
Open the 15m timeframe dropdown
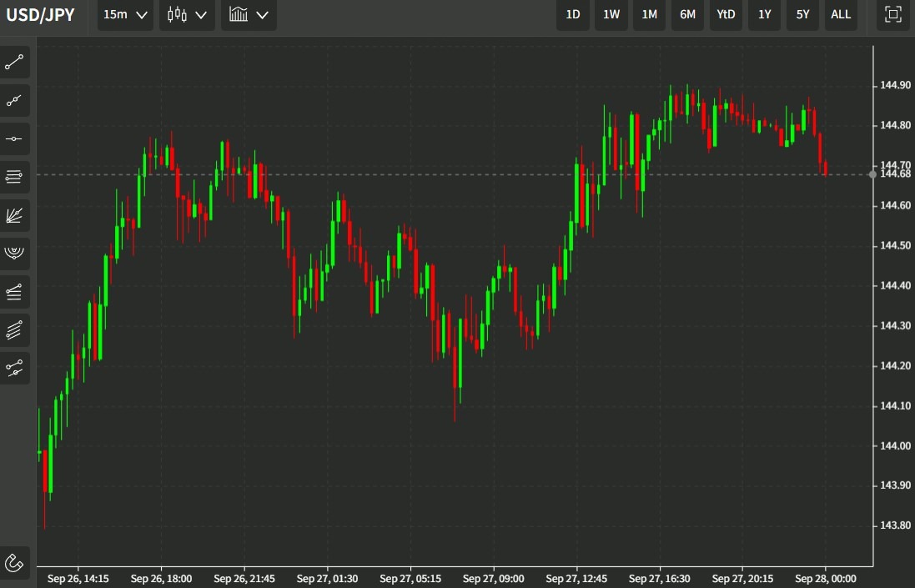(x=125, y=14)
